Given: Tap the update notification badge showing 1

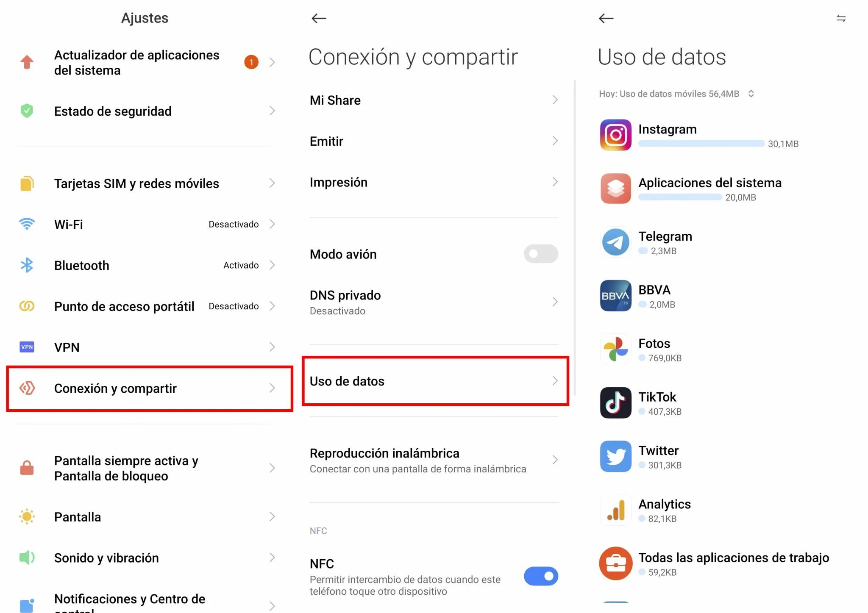Looking at the screenshot, I should [251, 62].
